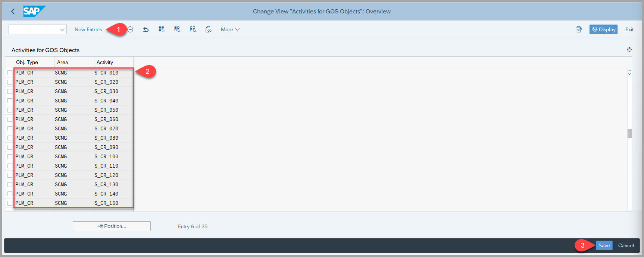
Task: Click the Undo Change arrow icon
Action: pyautogui.click(x=146, y=29)
